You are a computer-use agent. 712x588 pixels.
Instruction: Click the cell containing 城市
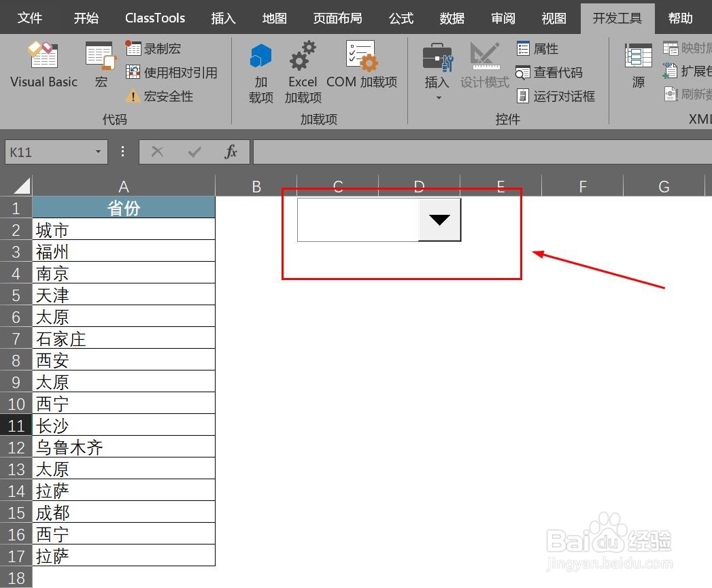tap(124, 230)
